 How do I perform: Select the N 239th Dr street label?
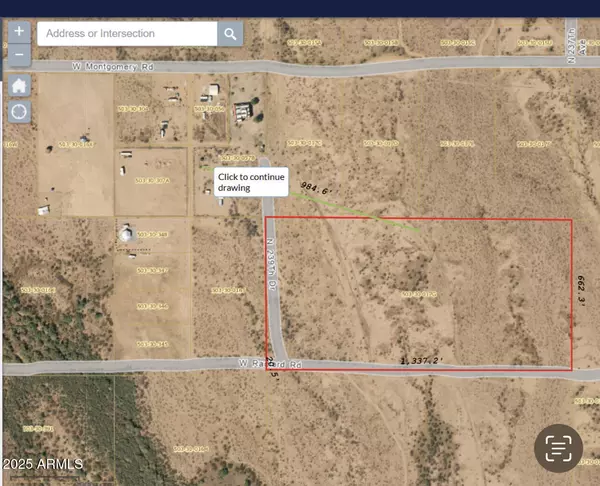click(271, 264)
